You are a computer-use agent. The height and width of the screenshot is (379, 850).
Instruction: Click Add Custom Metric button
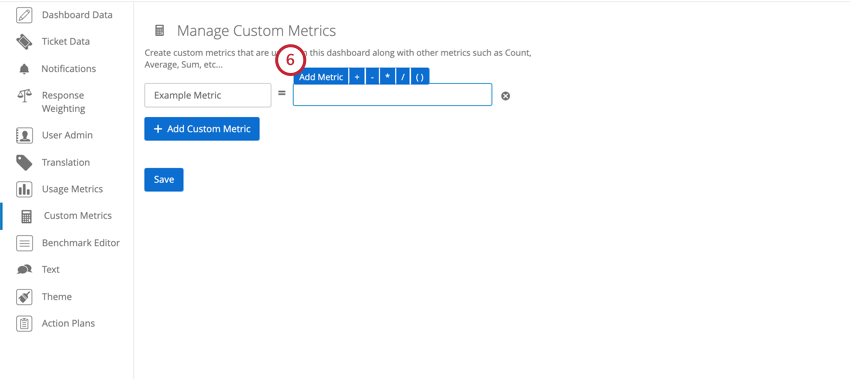[x=202, y=129]
